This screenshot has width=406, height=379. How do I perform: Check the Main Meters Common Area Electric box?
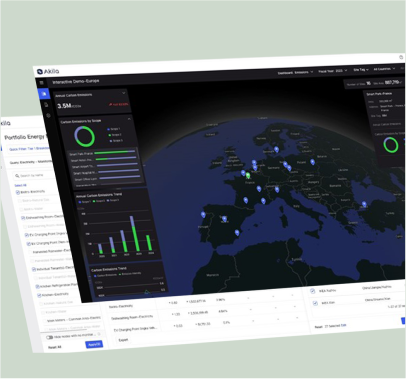(x=45, y=321)
